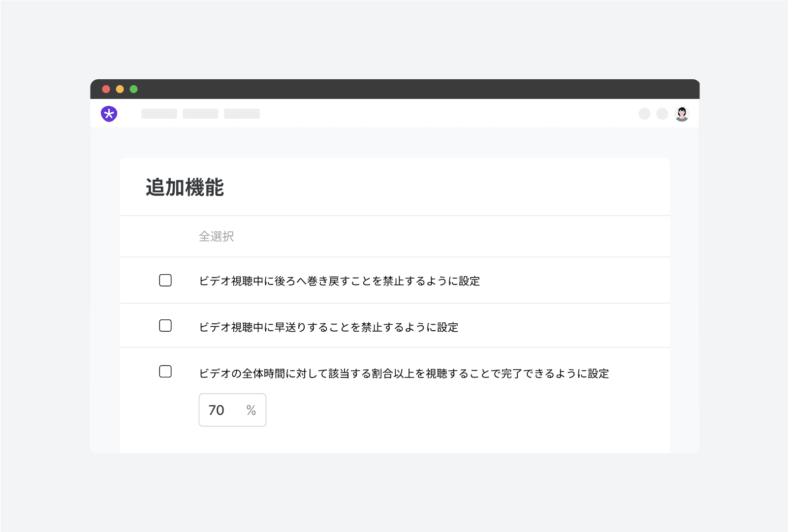788x532 pixels.
Task: Maximize the window with the green button
Action: pyautogui.click(x=133, y=89)
